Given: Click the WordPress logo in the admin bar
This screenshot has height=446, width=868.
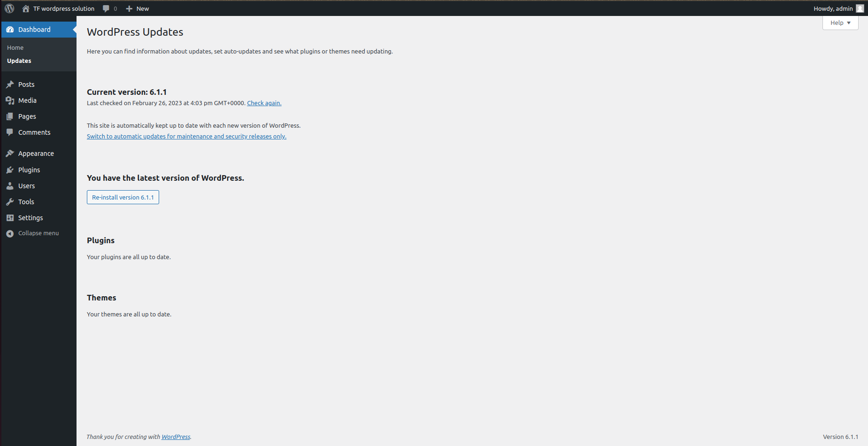Looking at the screenshot, I should coord(9,8).
